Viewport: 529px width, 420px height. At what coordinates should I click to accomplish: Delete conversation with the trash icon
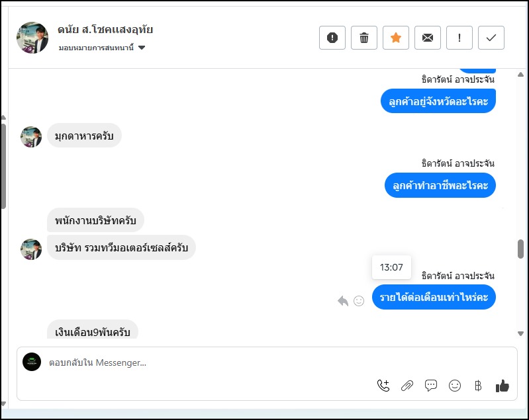pos(364,38)
